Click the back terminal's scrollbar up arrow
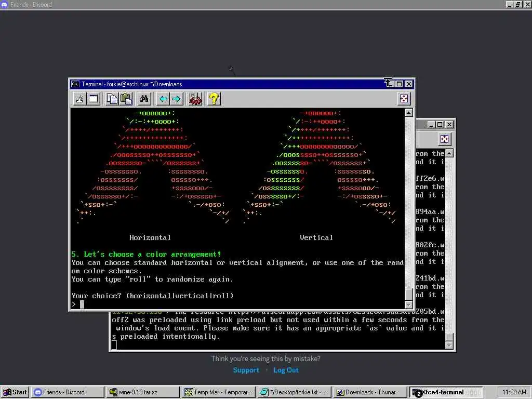The height and width of the screenshot is (399, 532). tap(449, 153)
